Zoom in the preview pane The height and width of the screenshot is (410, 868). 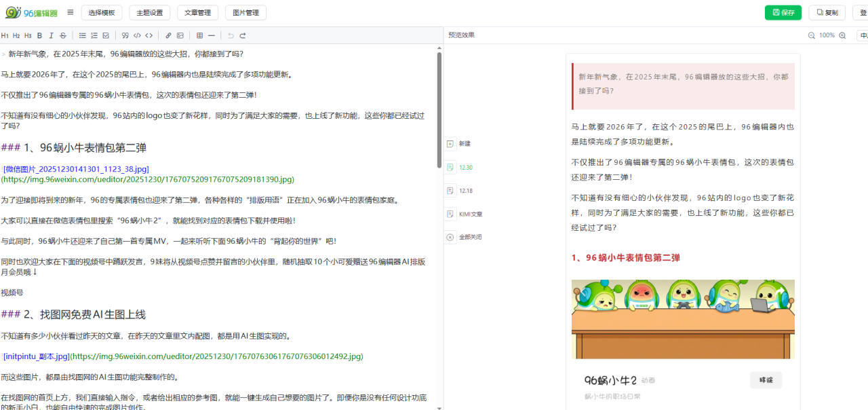click(842, 35)
